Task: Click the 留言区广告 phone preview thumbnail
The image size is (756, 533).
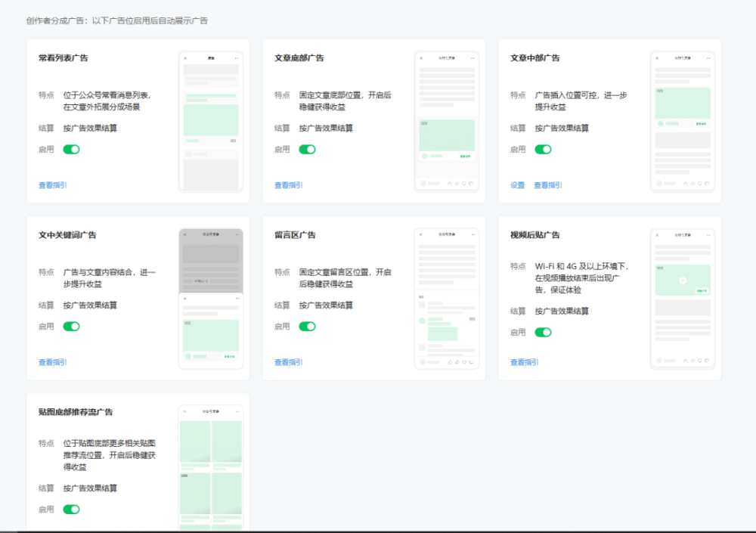Action: coord(447,299)
